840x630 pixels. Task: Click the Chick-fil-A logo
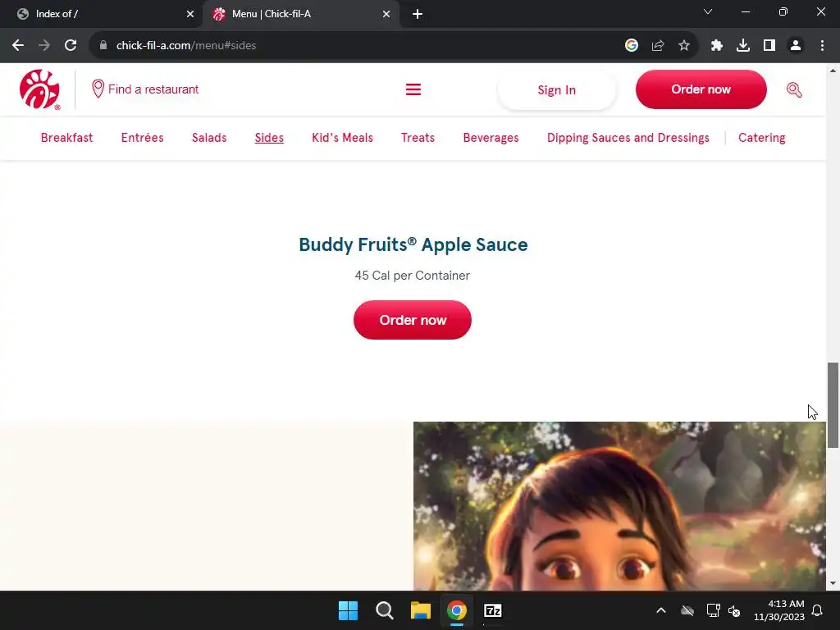tap(39, 89)
